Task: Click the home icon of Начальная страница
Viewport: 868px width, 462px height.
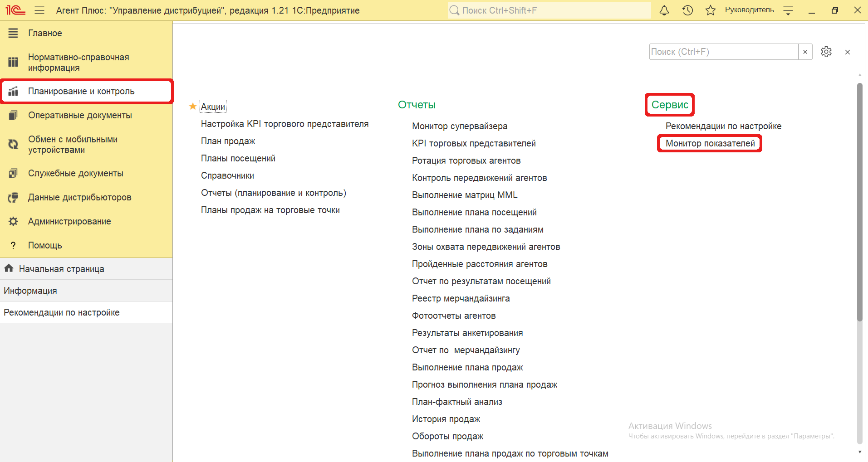Action: (9, 268)
